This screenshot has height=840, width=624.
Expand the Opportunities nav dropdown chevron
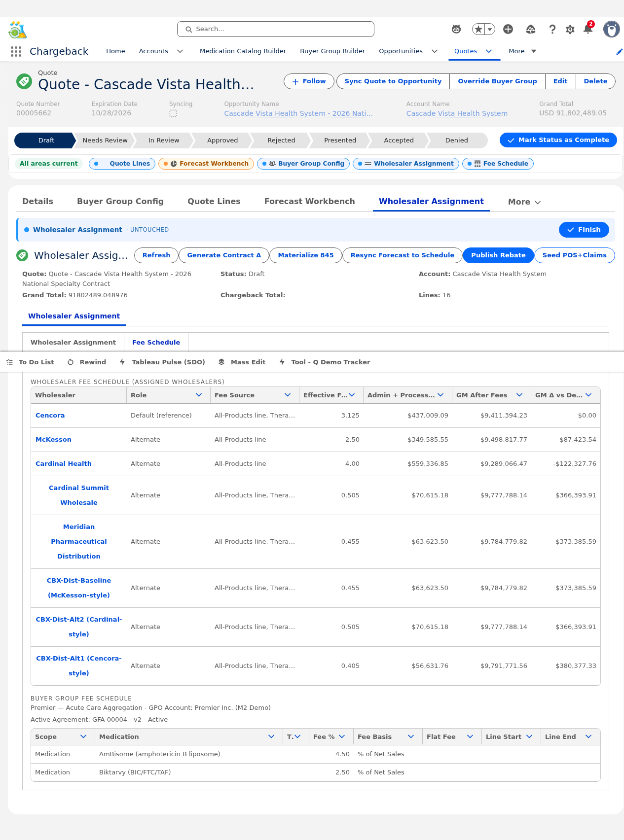(x=435, y=51)
